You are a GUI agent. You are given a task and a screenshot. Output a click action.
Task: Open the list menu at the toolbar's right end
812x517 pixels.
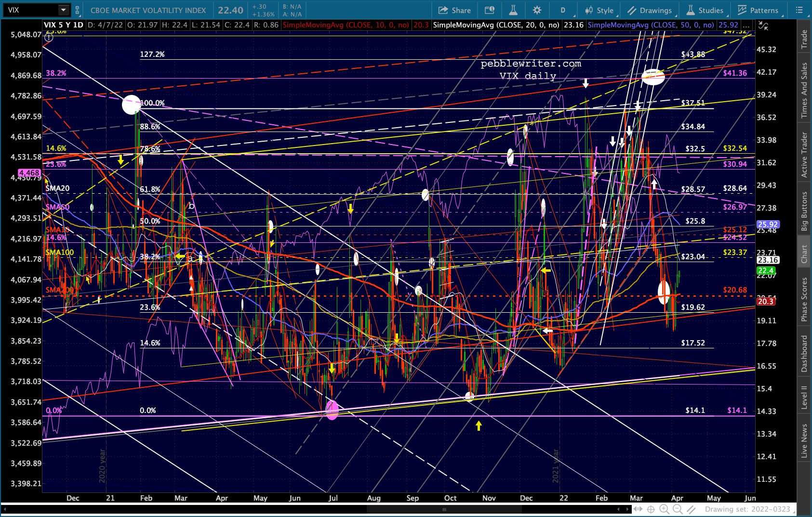(x=799, y=10)
